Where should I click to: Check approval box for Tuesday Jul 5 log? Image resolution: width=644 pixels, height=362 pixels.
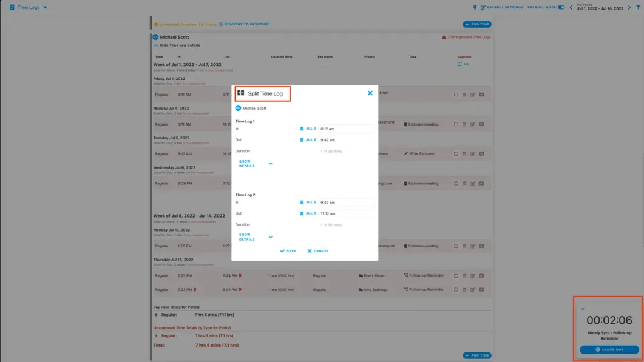click(x=456, y=154)
